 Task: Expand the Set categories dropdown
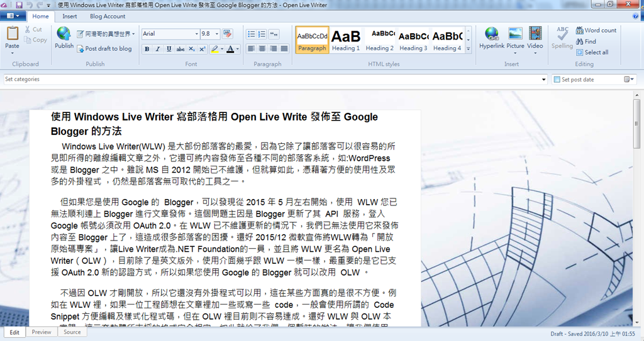[543, 80]
